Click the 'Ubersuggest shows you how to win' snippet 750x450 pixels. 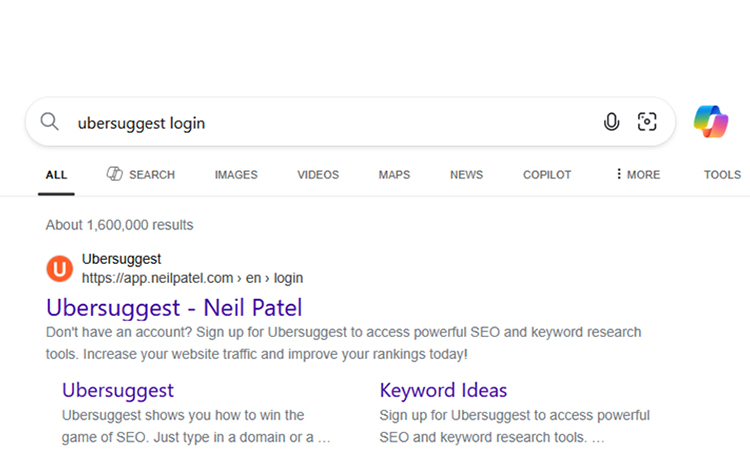[x=196, y=426]
